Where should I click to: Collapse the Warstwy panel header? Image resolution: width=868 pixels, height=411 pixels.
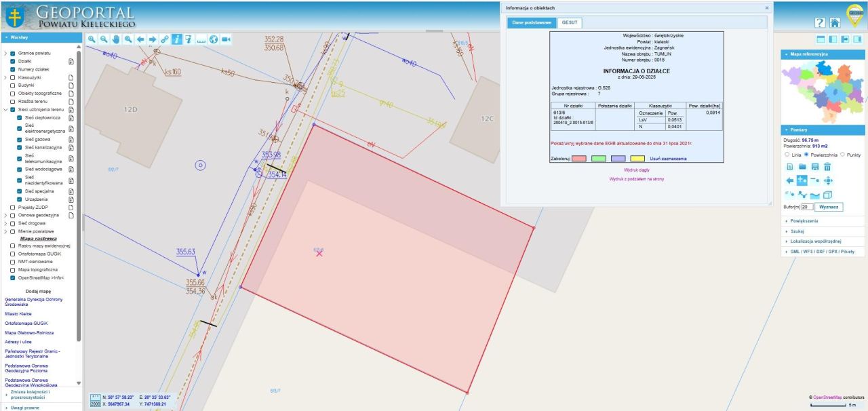tap(40, 38)
